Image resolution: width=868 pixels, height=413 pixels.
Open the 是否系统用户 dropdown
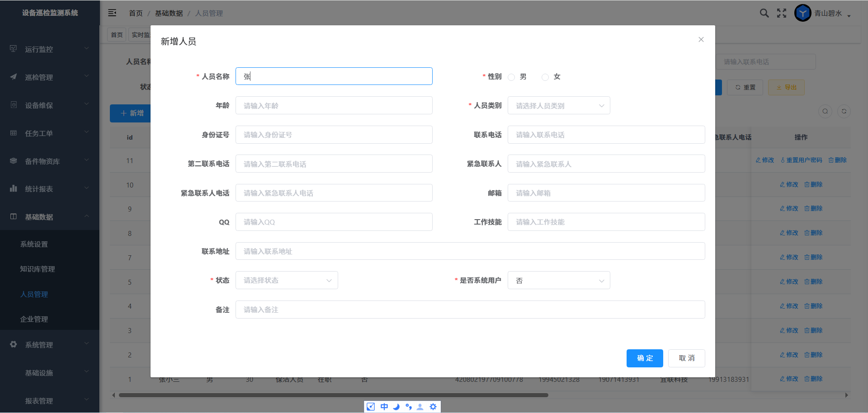click(x=559, y=281)
